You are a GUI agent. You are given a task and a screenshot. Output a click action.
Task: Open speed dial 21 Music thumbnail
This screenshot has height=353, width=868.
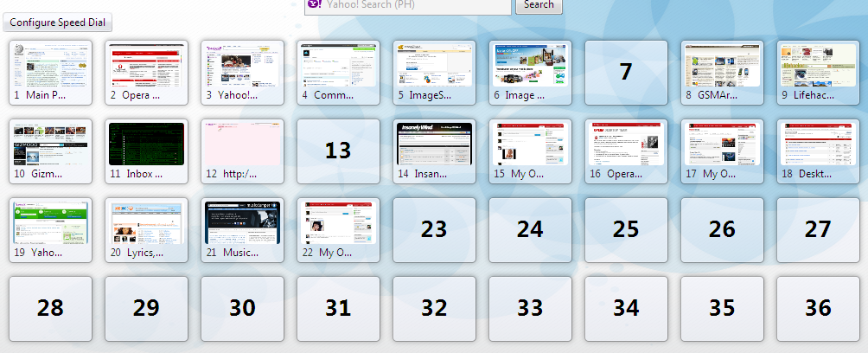coord(242,223)
